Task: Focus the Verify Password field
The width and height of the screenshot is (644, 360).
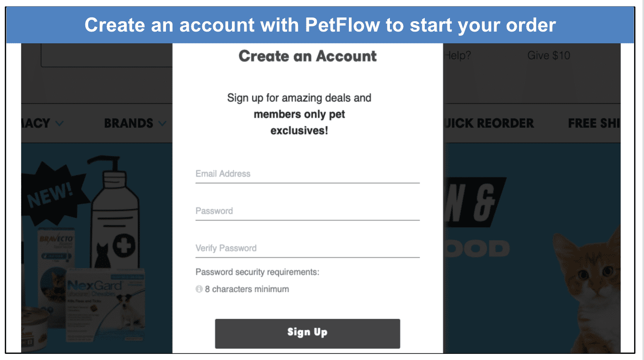Action: (x=307, y=248)
